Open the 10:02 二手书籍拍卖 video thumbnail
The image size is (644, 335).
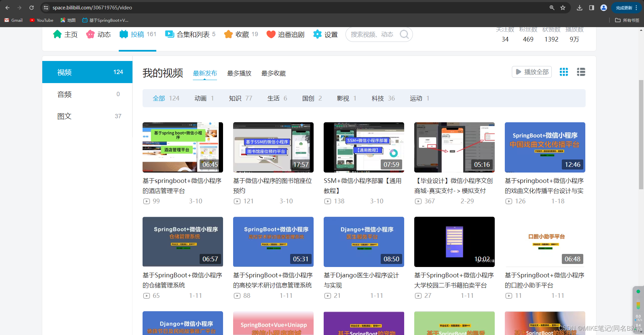[x=454, y=242]
